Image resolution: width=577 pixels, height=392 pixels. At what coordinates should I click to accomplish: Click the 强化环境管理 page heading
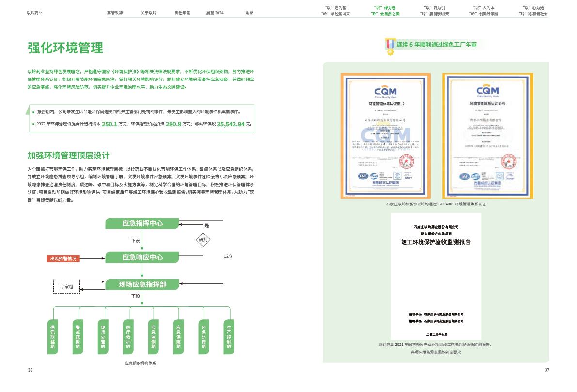65,48
